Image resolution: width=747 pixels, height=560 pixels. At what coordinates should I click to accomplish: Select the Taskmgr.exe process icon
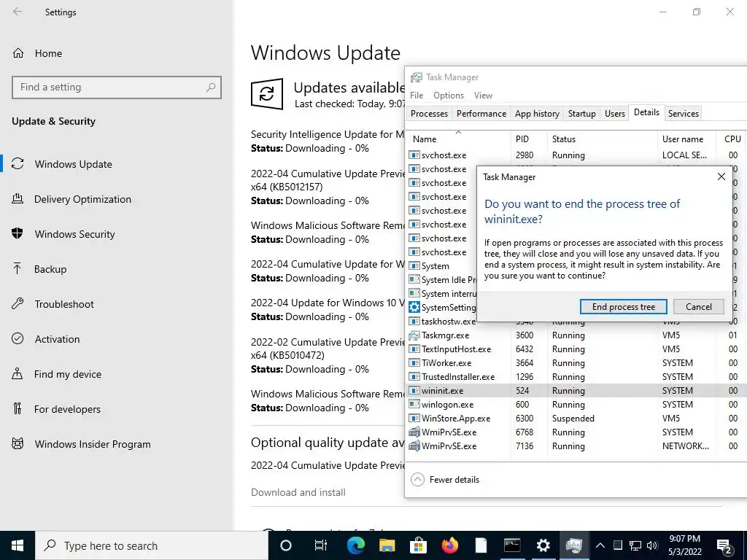[x=414, y=335]
